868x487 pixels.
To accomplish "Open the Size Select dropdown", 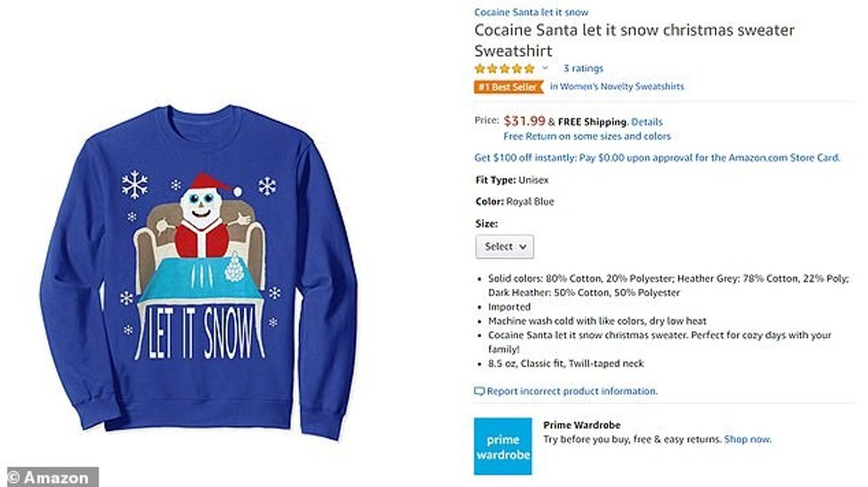I will click(505, 247).
